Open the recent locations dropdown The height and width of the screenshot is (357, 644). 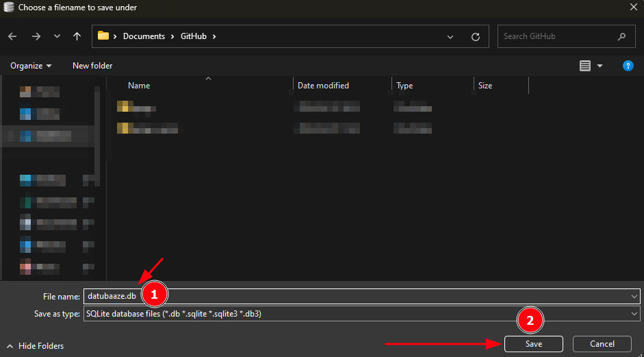click(x=57, y=36)
